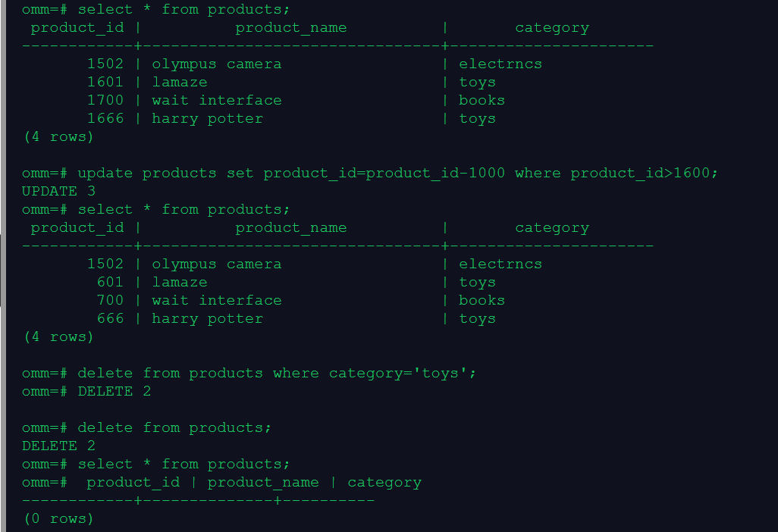The width and height of the screenshot is (778, 532).
Task: Click the 'UPDATE 3' result text
Action: pos(58,192)
